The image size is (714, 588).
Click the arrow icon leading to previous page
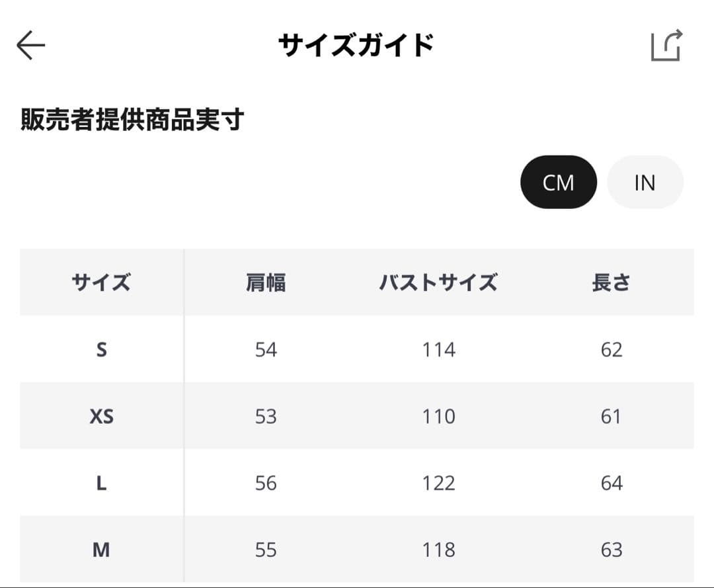pos(31,44)
